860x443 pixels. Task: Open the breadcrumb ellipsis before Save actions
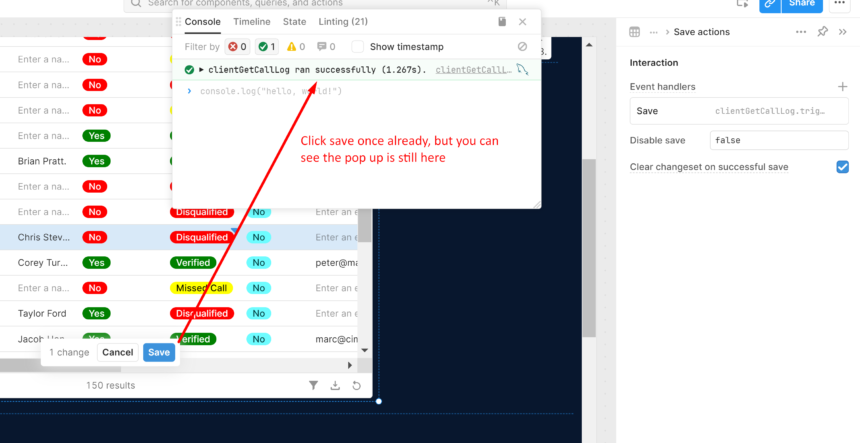click(653, 32)
